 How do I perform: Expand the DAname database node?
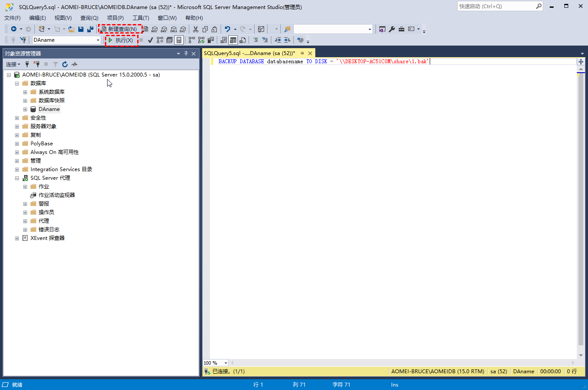coord(25,109)
